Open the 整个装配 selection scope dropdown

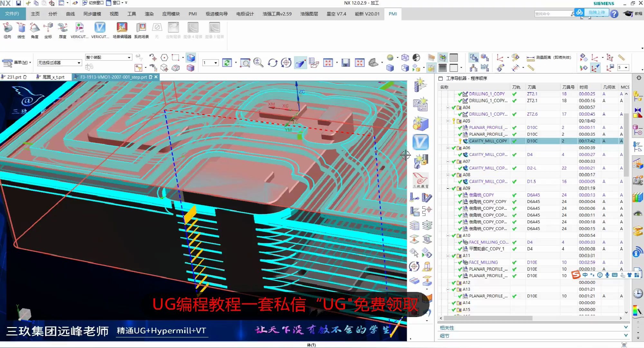pyautogui.click(x=129, y=57)
